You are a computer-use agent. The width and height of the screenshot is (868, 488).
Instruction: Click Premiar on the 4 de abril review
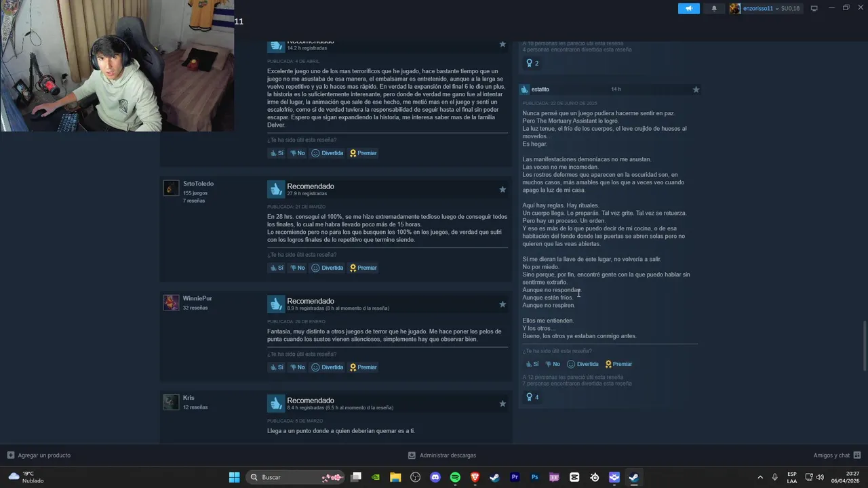363,153
